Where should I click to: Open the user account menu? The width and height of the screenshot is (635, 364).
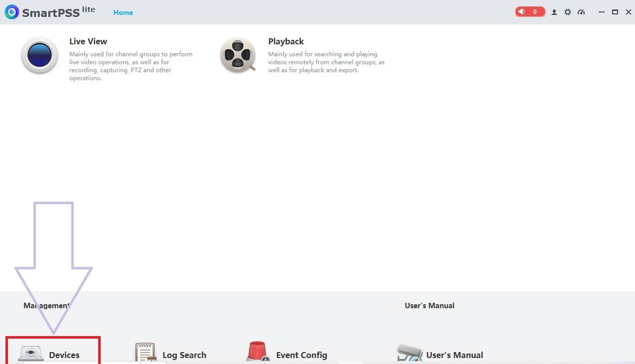click(554, 12)
